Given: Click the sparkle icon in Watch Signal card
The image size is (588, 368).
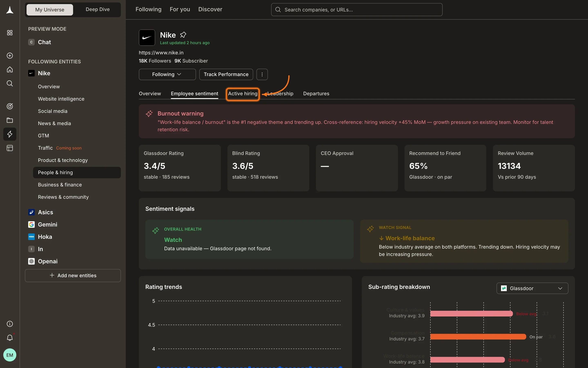Looking at the screenshot, I should [x=370, y=229].
